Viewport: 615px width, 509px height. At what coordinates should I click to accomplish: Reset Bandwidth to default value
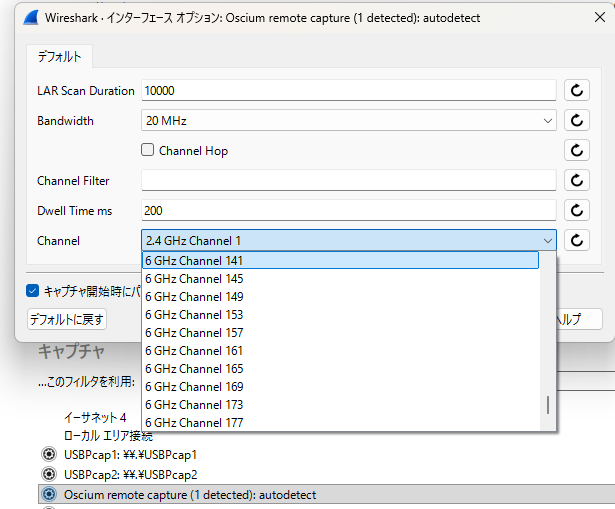pyautogui.click(x=577, y=120)
